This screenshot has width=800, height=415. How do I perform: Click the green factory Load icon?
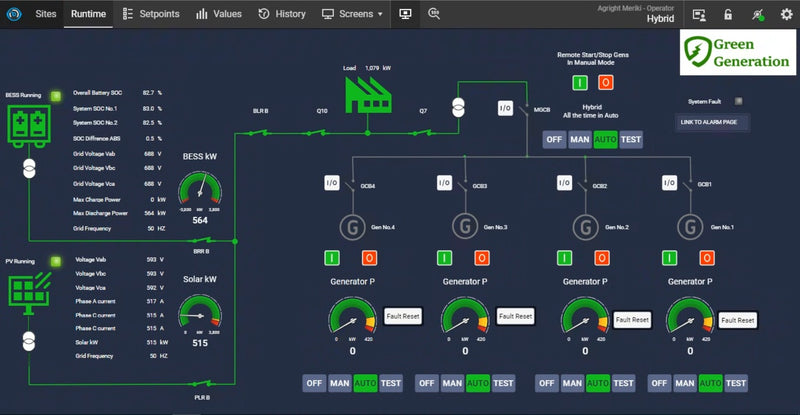(x=368, y=94)
